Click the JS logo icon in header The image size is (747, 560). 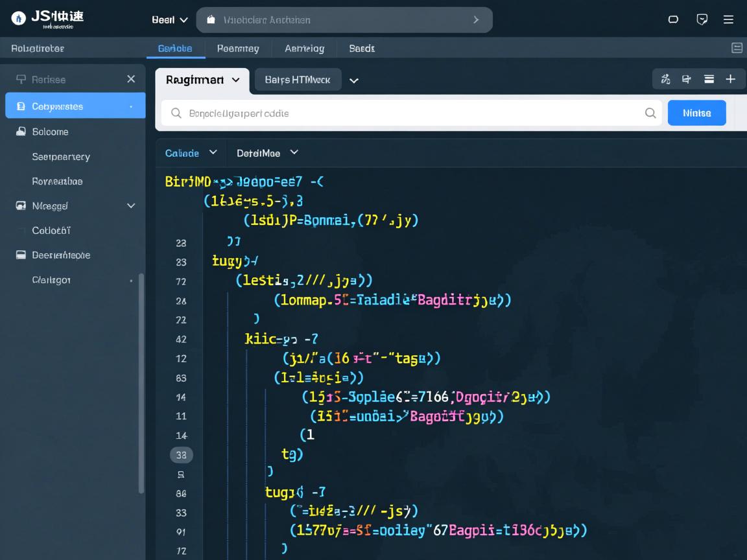click(19, 19)
